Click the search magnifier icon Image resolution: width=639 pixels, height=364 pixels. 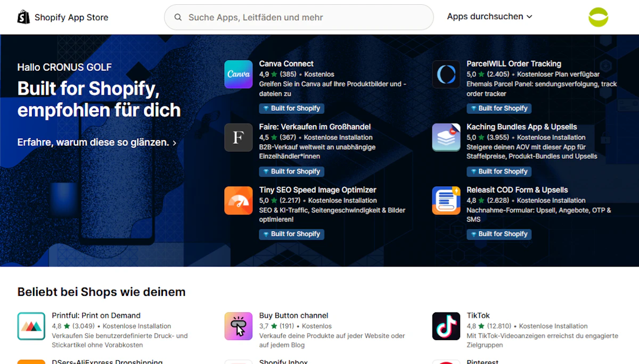(x=178, y=18)
